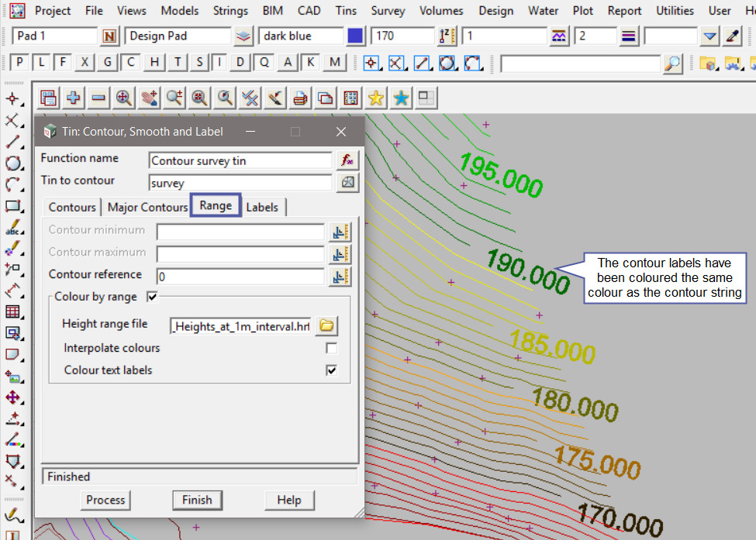Click the plus zoom-in view toolbar icon
The height and width of the screenshot is (540, 756).
pos(74,98)
